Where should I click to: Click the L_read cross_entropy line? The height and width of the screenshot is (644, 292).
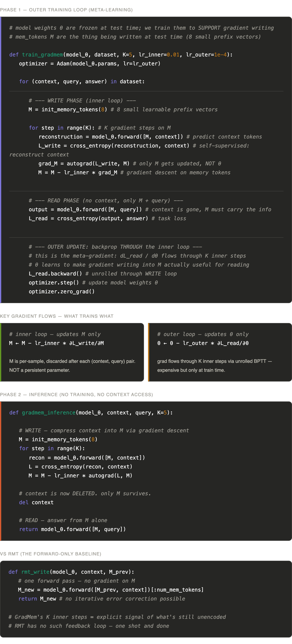[107, 218]
